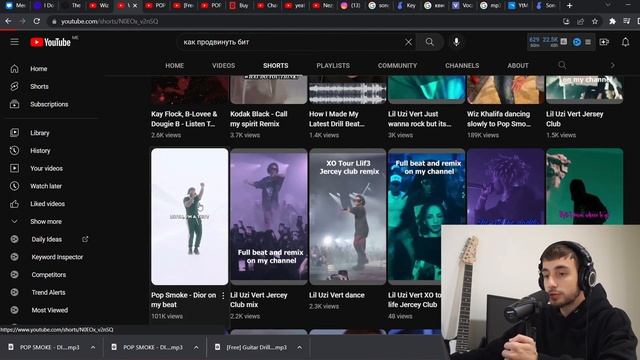640x360 pixels.
Task: Click the browser back arrow
Action: (8, 21)
